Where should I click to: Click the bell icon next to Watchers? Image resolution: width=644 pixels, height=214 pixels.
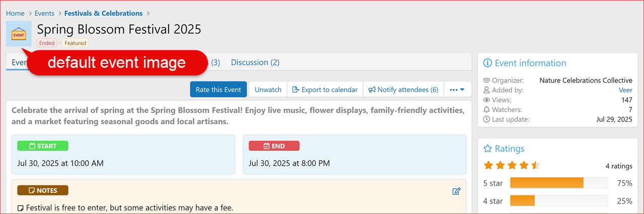(x=486, y=110)
